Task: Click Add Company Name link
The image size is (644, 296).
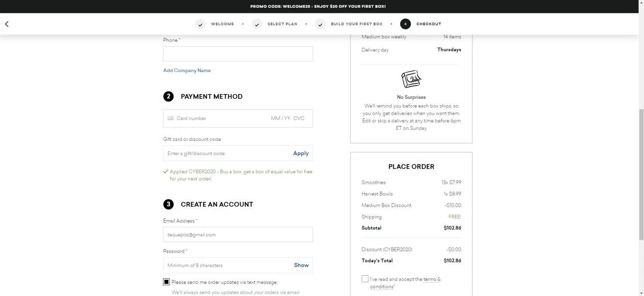Action: pos(187,70)
